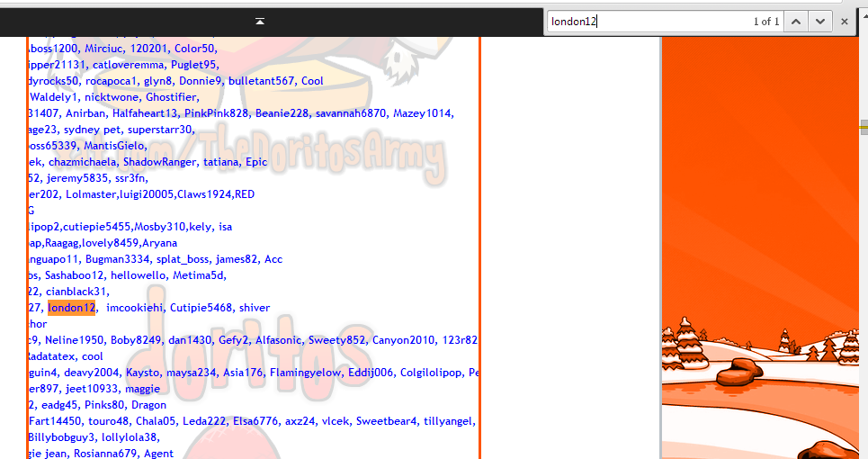The height and width of the screenshot is (459, 868).
Task: Jump to the previous search match
Action: (x=796, y=21)
